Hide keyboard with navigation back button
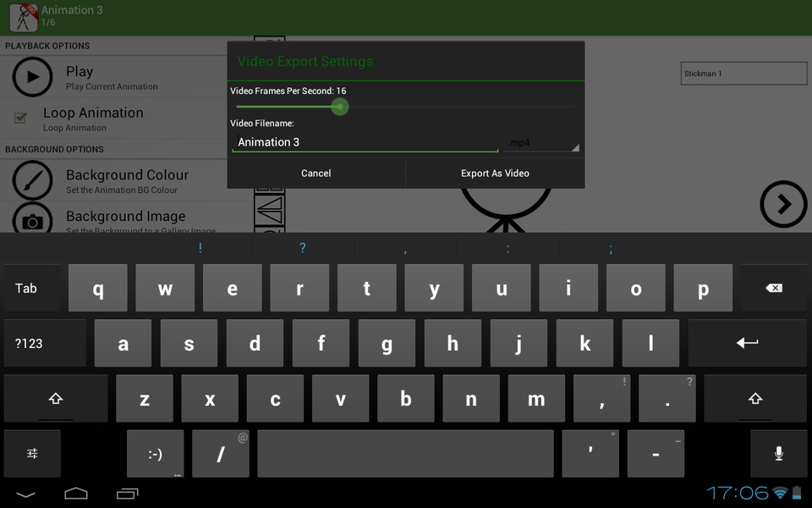This screenshot has width=812, height=508. (25, 494)
